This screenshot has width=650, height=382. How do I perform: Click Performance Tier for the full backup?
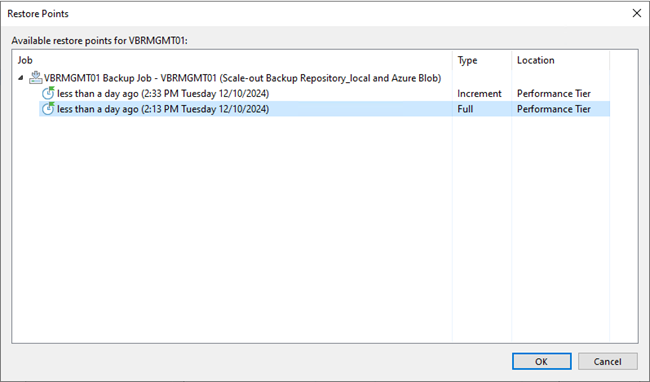point(553,109)
